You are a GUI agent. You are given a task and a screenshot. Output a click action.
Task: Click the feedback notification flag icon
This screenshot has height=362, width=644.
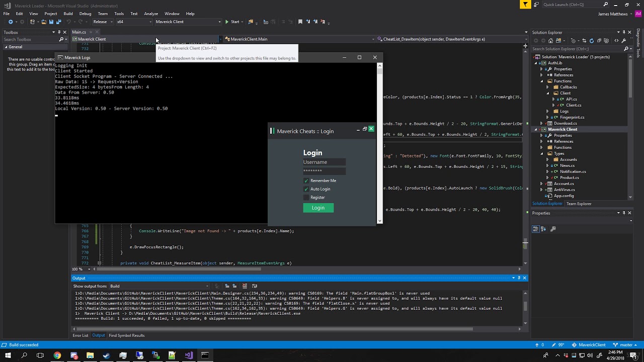tap(525, 5)
